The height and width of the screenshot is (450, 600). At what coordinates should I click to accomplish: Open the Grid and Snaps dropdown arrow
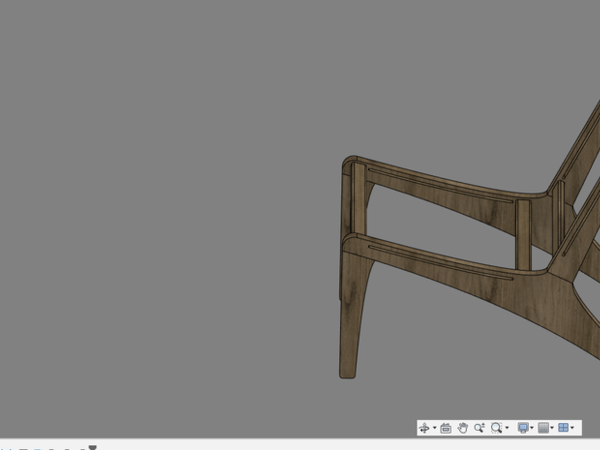(x=553, y=428)
